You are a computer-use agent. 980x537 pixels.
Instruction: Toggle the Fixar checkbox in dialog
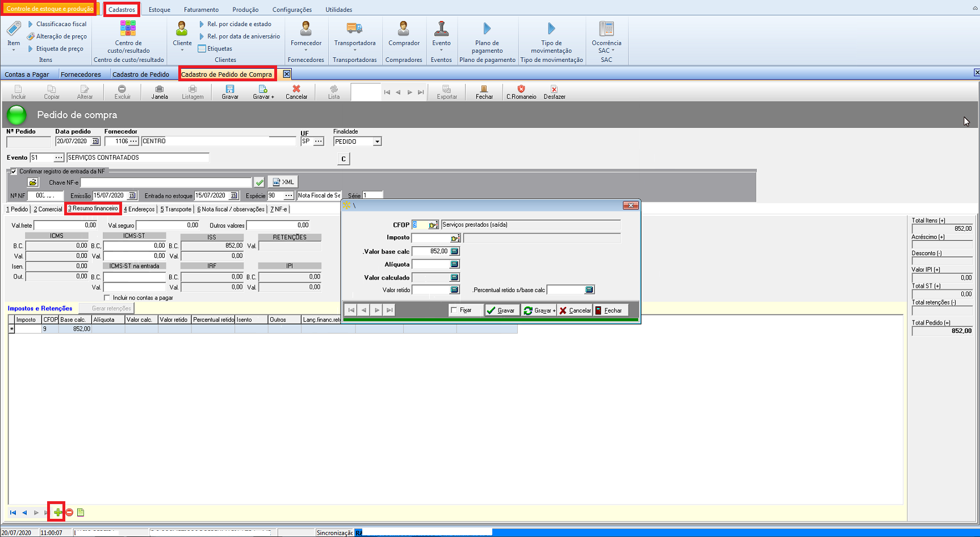tap(454, 310)
